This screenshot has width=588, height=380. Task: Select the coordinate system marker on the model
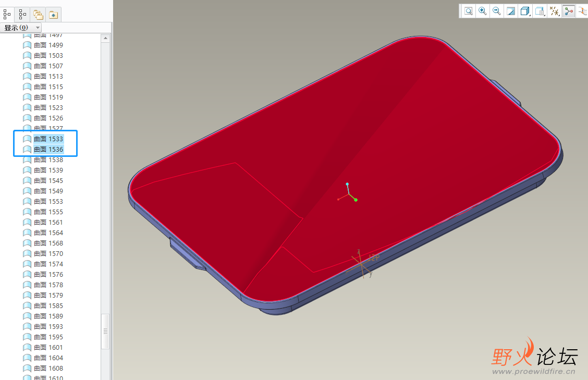pyautogui.click(x=361, y=264)
